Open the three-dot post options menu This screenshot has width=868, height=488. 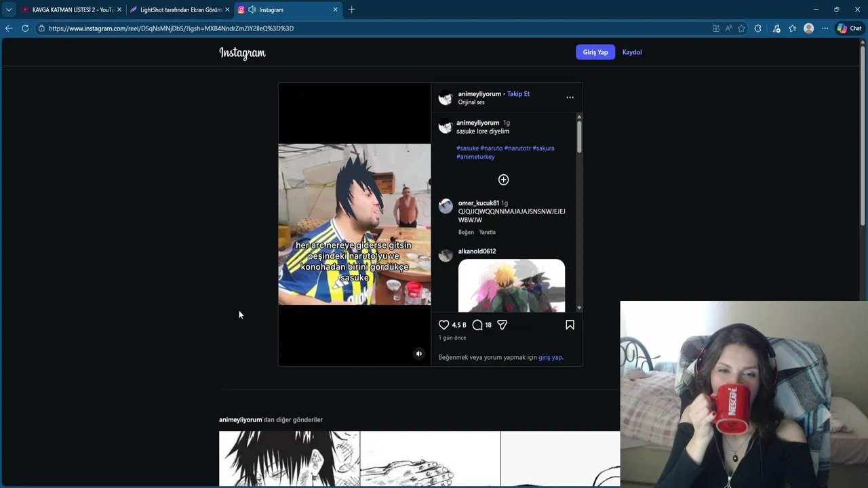pyautogui.click(x=570, y=98)
